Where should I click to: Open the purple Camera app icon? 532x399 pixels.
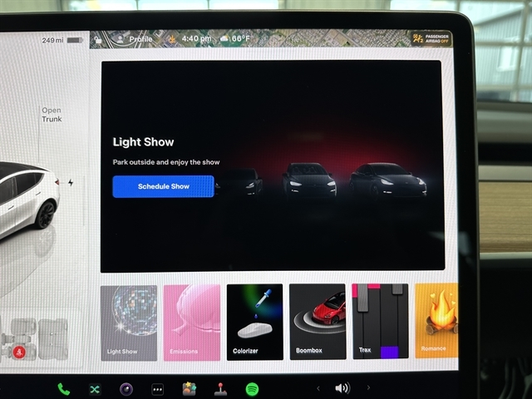(126, 389)
